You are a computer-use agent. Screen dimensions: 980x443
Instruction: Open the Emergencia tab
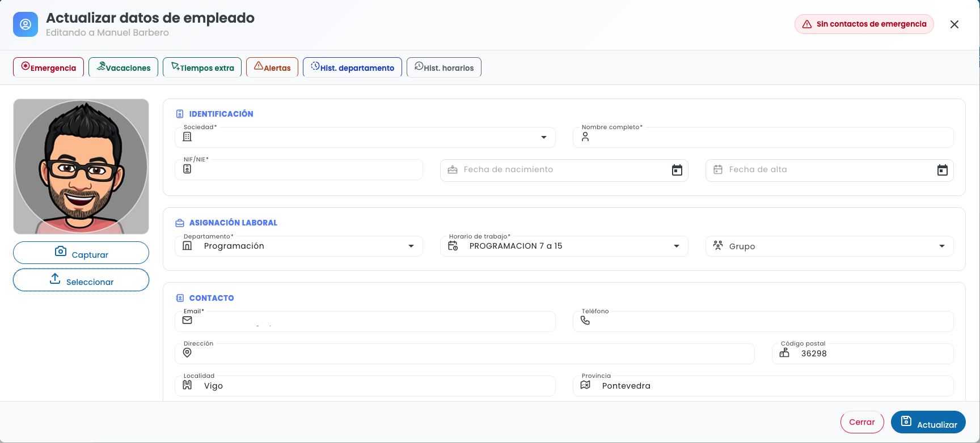(x=49, y=67)
